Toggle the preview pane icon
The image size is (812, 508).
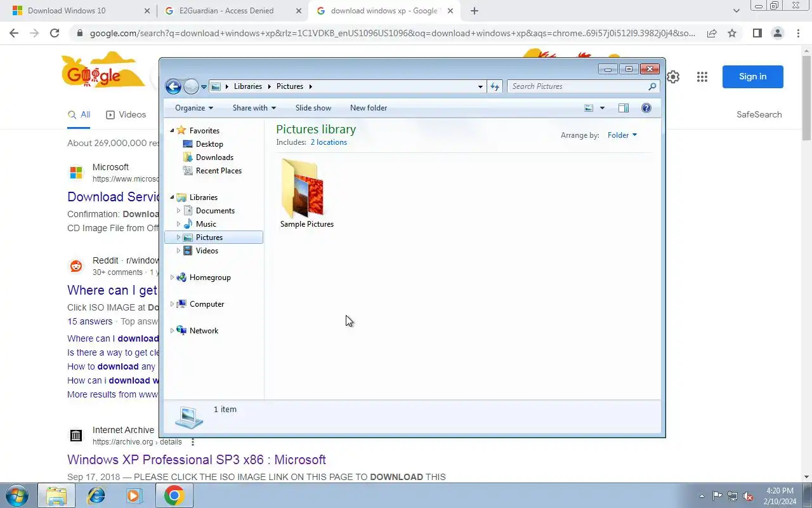click(x=624, y=108)
